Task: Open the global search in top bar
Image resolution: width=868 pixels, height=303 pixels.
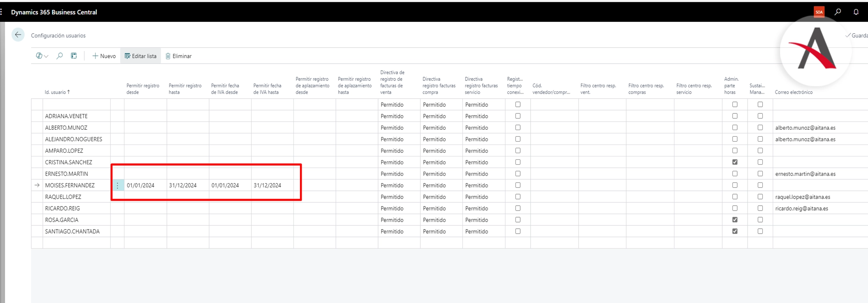Action: tap(838, 12)
